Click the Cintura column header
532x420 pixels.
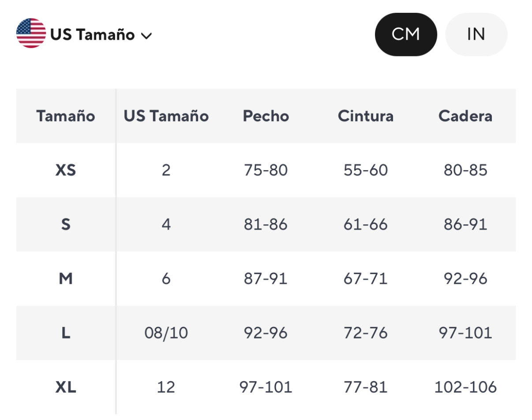click(x=365, y=116)
